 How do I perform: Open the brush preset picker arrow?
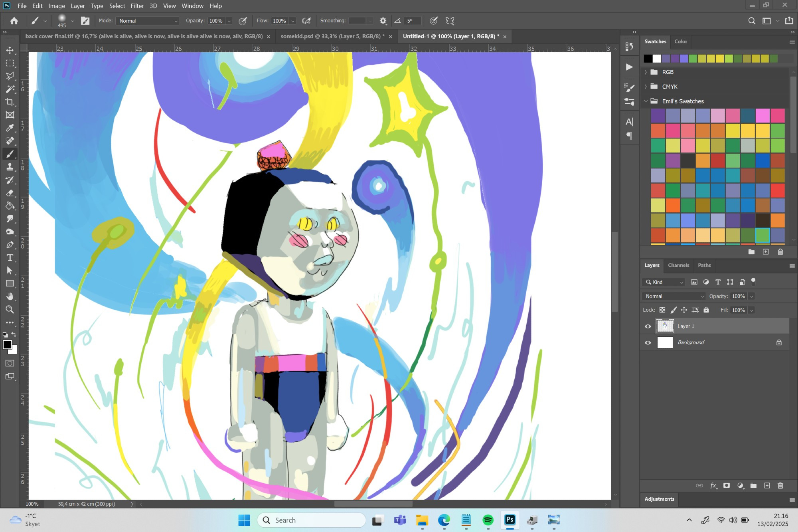click(x=72, y=21)
